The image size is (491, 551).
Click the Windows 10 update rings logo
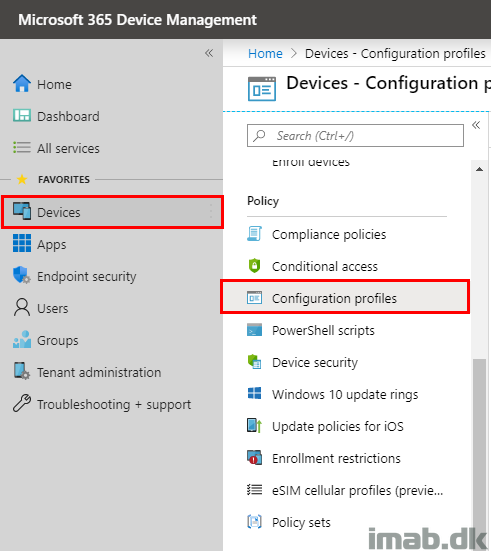[254, 394]
